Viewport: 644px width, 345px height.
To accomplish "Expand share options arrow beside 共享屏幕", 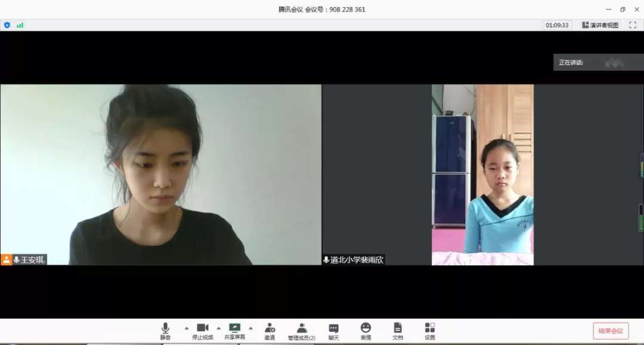I will [x=250, y=328].
